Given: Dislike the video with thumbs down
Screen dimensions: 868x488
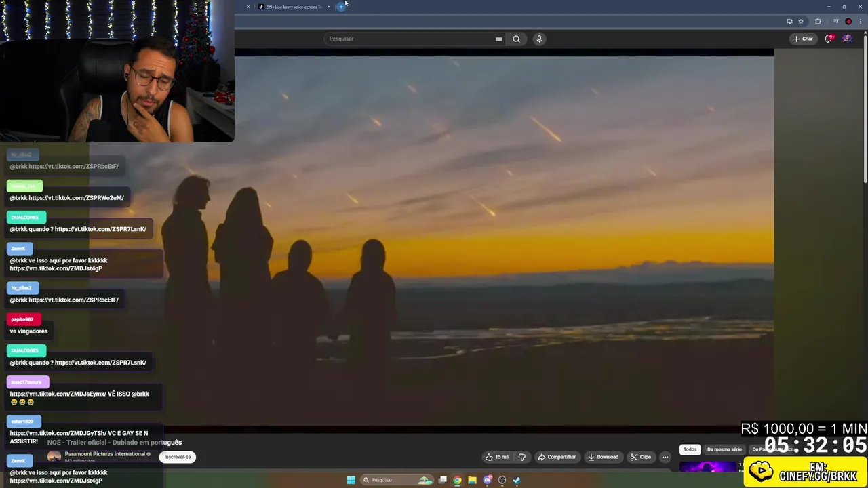Looking at the screenshot, I should tap(521, 457).
